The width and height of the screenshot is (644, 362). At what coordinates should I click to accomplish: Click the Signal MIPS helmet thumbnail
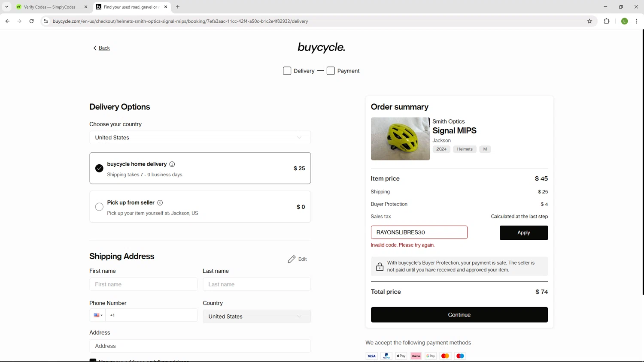(400, 139)
